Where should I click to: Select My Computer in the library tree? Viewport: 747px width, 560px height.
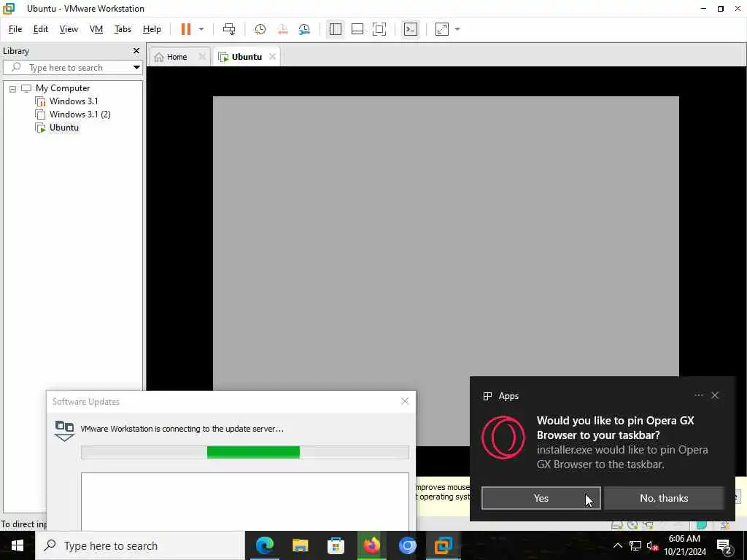[63, 88]
